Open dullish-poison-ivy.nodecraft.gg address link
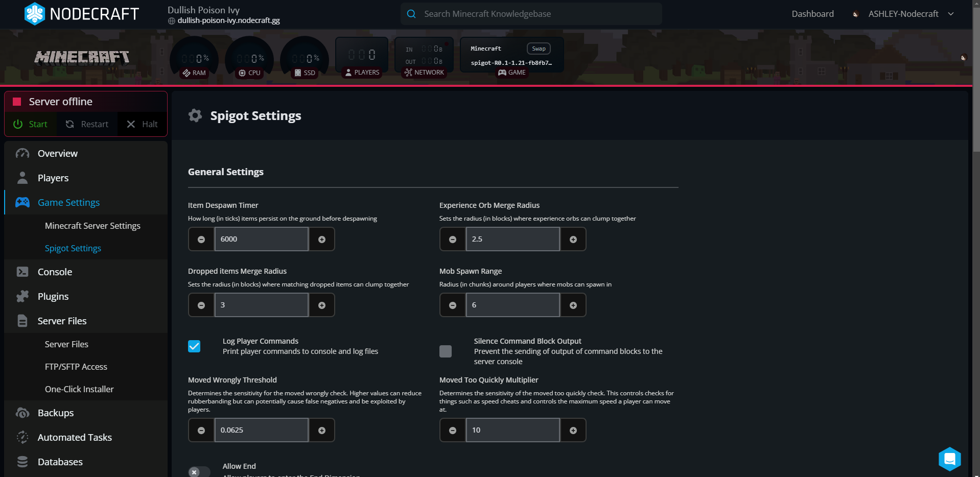 click(x=228, y=20)
